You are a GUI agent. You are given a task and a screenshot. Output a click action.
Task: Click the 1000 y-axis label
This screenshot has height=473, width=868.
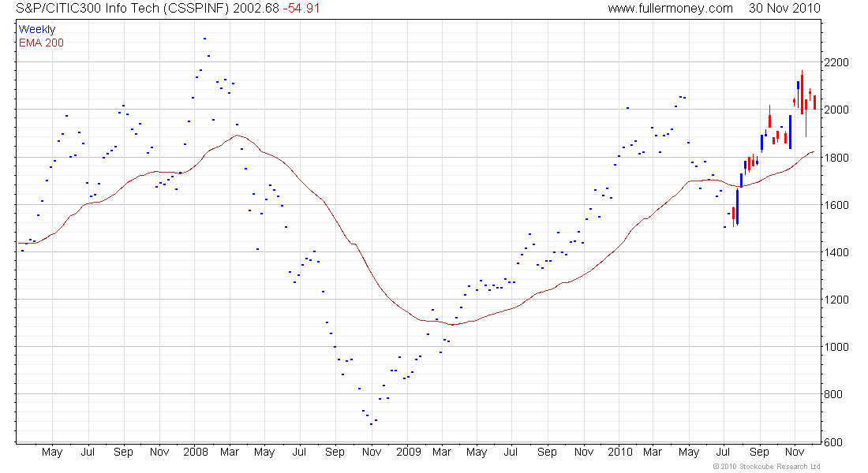tap(836, 347)
